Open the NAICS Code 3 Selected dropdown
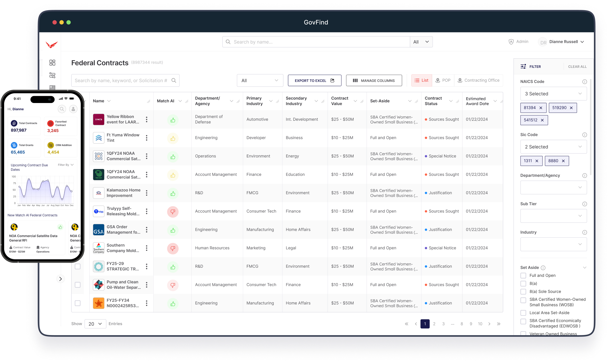This screenshot has height=364, width=611. [553, 94]
